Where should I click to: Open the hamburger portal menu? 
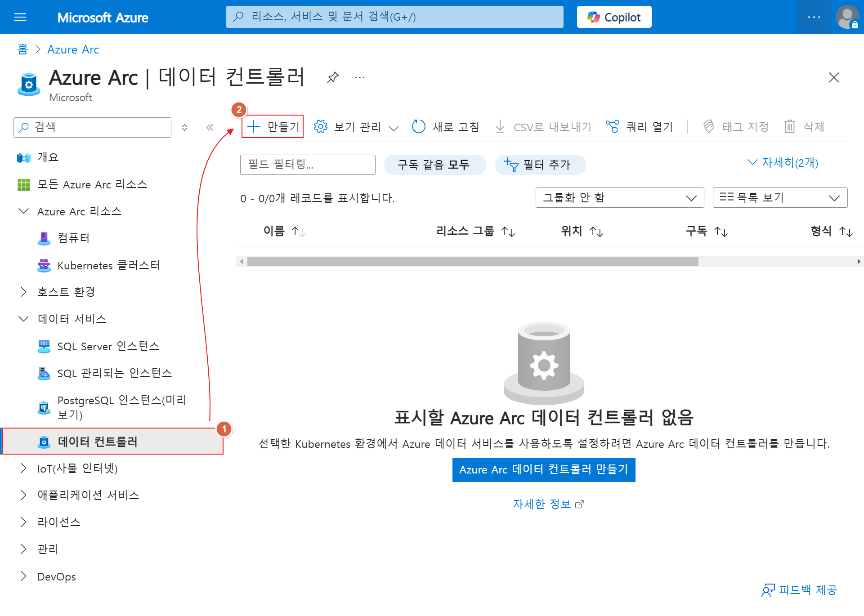click(x=20, y=17)
